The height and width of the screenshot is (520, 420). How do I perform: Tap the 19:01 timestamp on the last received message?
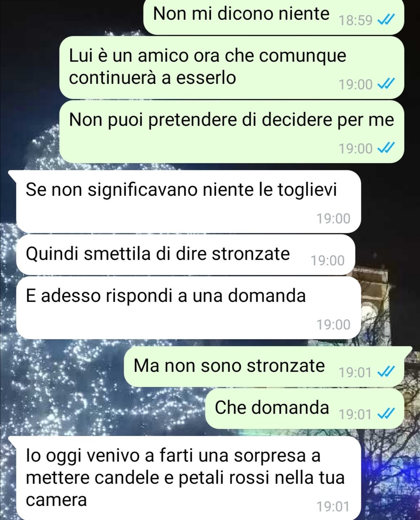(x=333, y=507)
